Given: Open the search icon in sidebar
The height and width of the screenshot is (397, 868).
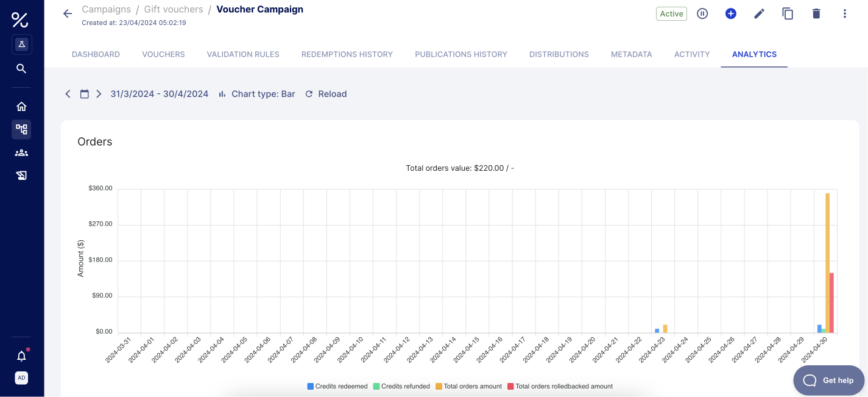Looking at the screenshot, I should tap(21, 68).
